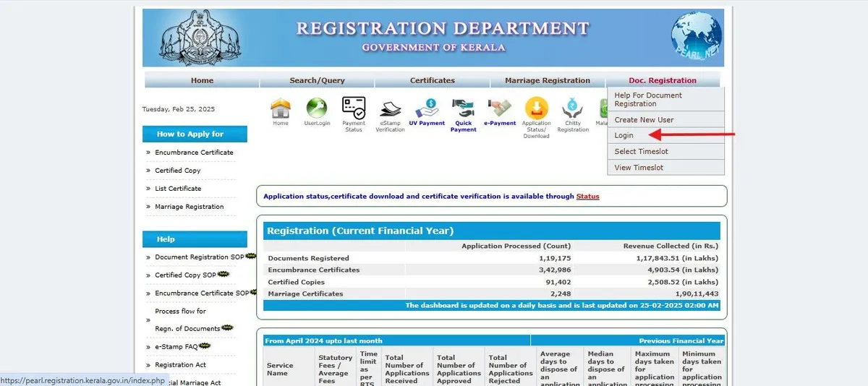Choose Create New User menu entry

(644, 120)
